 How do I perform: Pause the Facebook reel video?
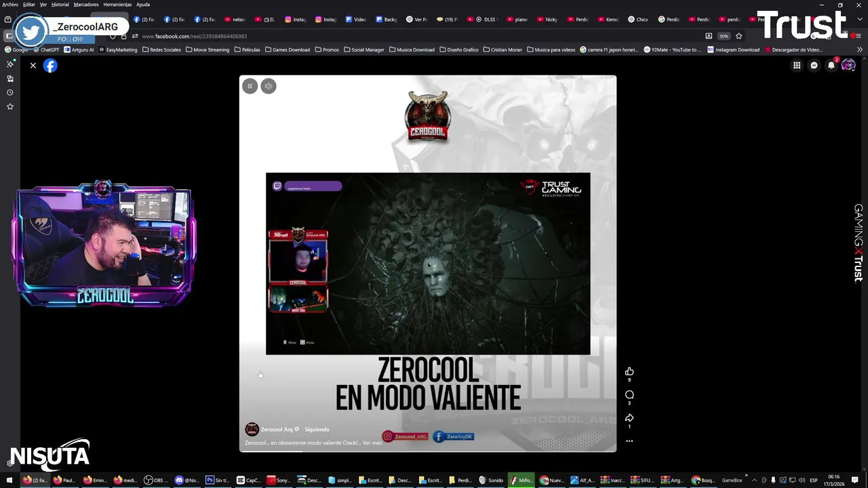tap(250, 86)
